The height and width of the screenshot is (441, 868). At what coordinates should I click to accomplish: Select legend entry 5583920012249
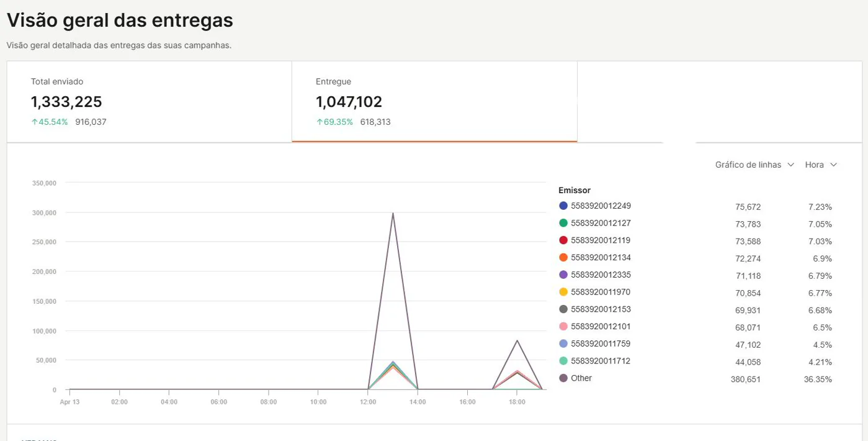pos(601,206)
